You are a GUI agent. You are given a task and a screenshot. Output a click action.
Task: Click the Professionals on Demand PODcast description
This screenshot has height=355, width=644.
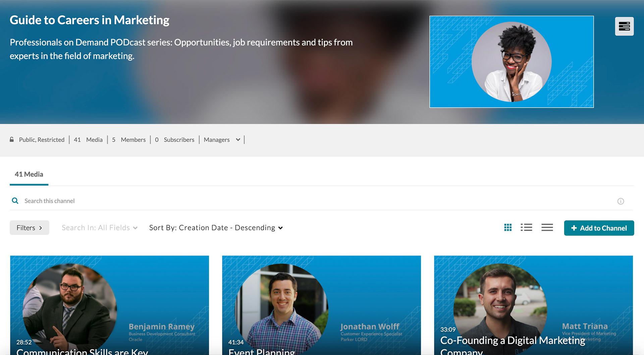pyautogui.click(x=181, y=49)
